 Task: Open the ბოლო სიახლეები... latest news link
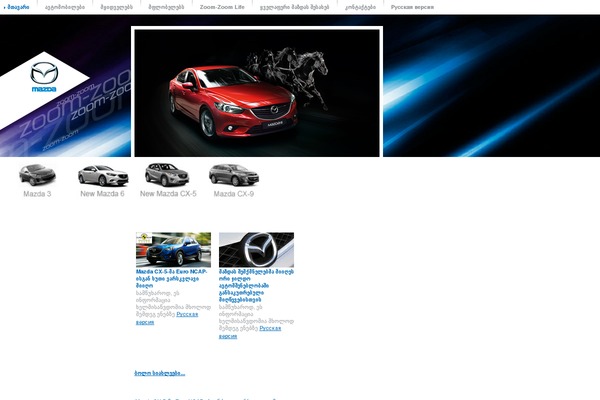(x=160, y=373)
